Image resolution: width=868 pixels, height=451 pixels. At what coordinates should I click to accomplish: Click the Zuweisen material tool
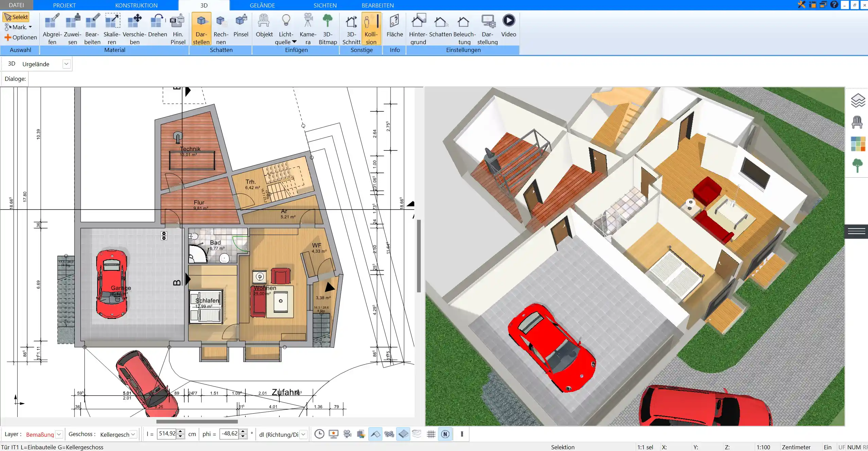[73, 29]
